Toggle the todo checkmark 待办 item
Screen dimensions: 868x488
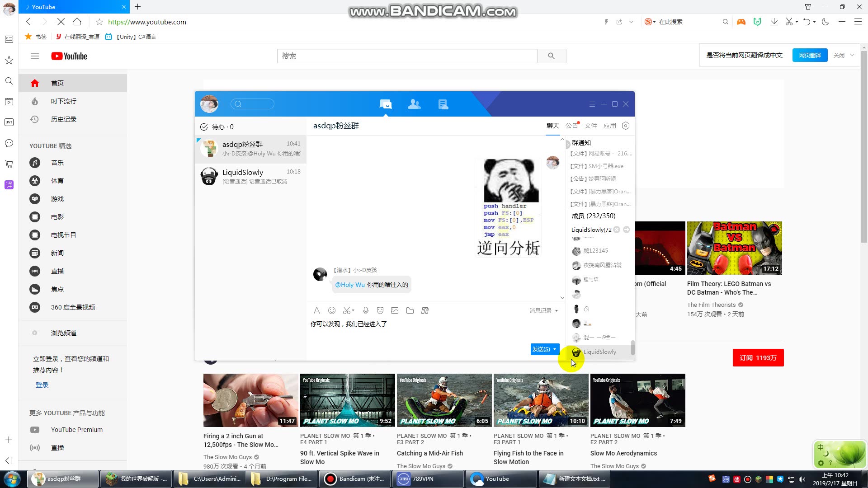tap(204, 127)
